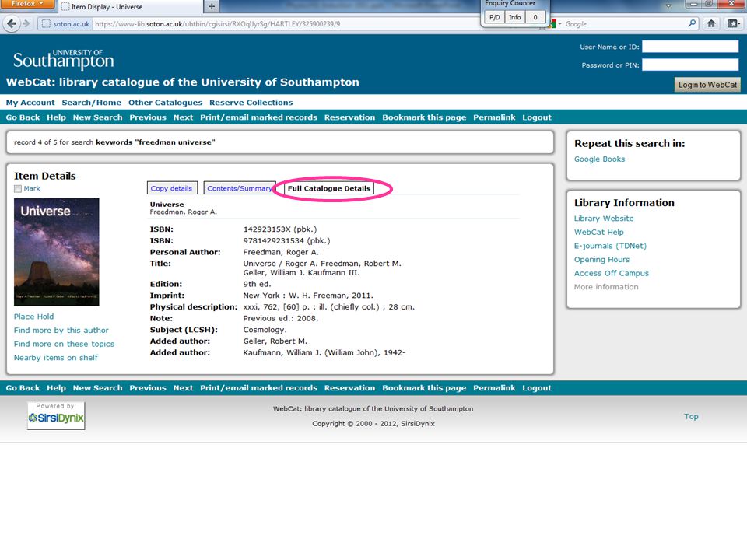Click the site identity icon beside soton.ac.uk
747x560 pixels.
46,24
